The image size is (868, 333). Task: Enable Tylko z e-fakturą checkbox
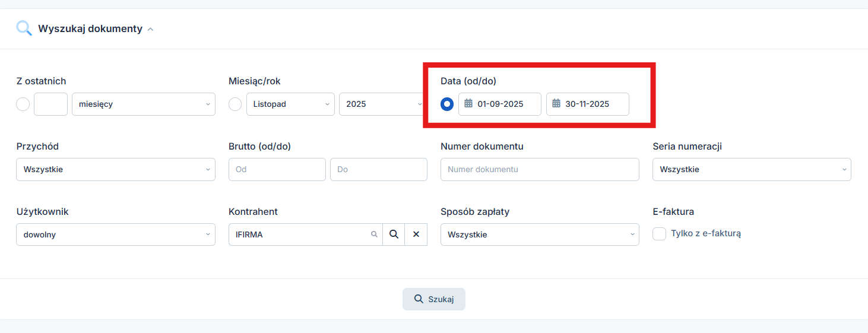coord(659,234)
